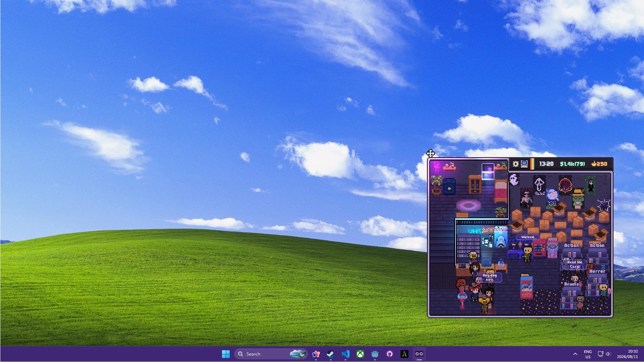The height and width of the screenshot is (362, 644).
Task: Open the Xbox app from the taskbar
Action: tap(360, 354)
